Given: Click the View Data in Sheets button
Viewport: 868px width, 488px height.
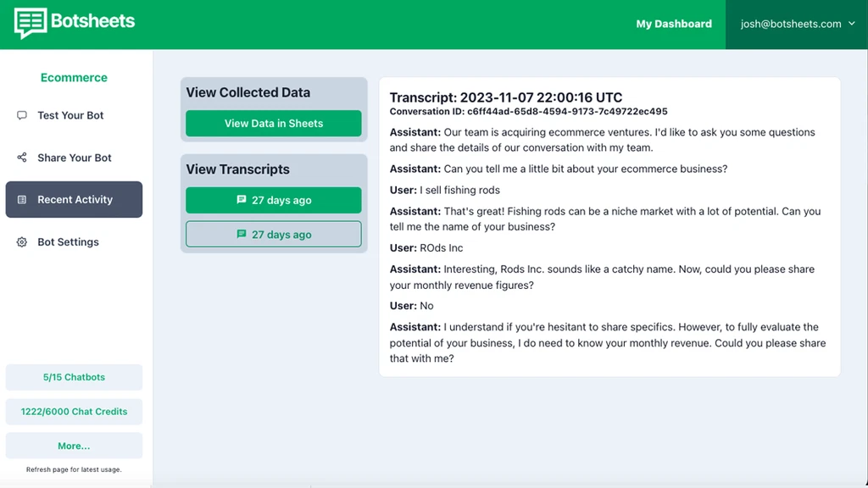Looking at the screenshot, I should click(x=274, y=124).
